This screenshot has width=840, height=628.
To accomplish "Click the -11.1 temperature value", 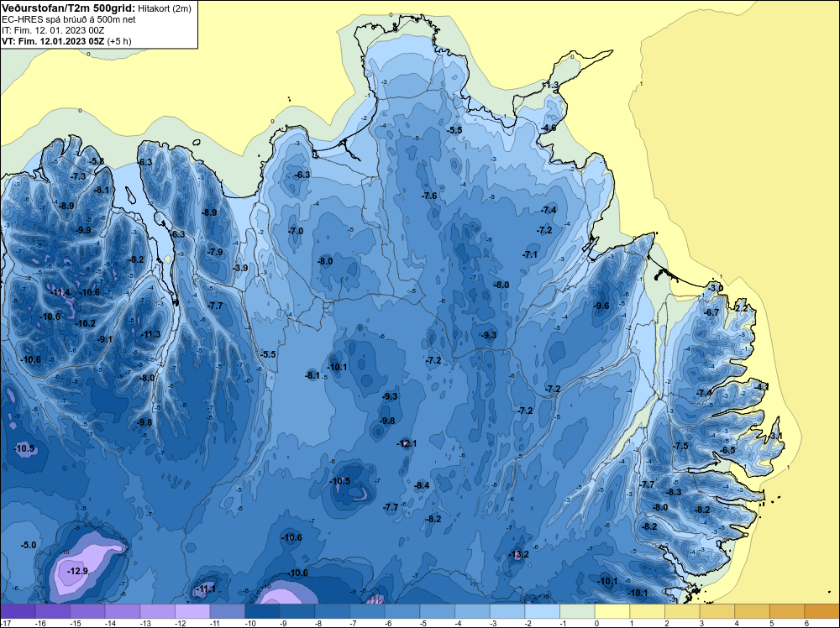I will (206, 589).
